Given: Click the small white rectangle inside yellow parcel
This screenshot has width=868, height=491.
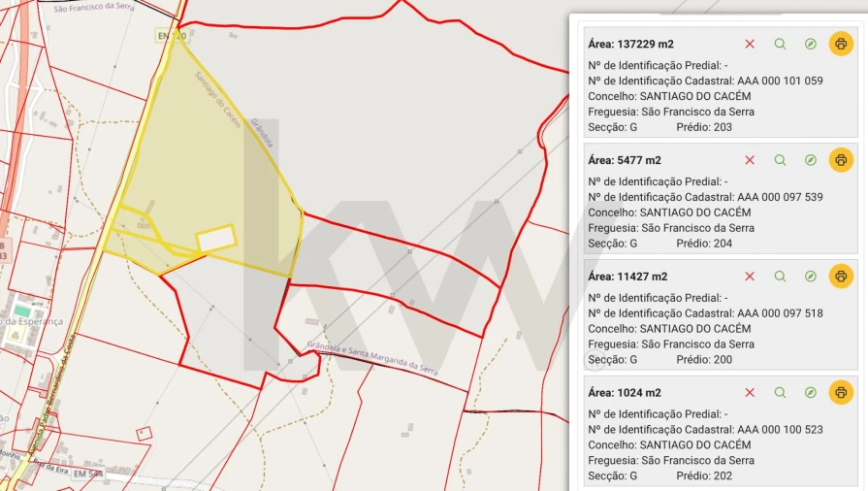Looking at the screenshot, I should click(216, 238).
